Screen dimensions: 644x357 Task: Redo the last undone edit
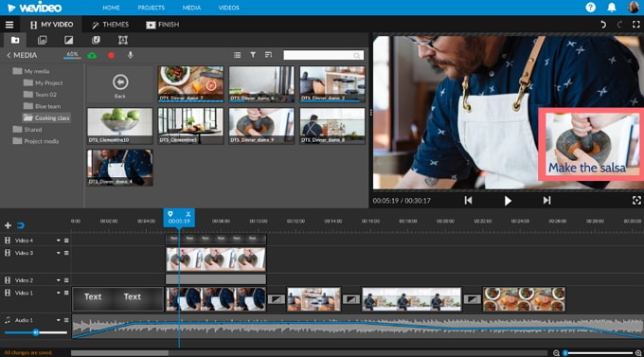click(619, 25)
